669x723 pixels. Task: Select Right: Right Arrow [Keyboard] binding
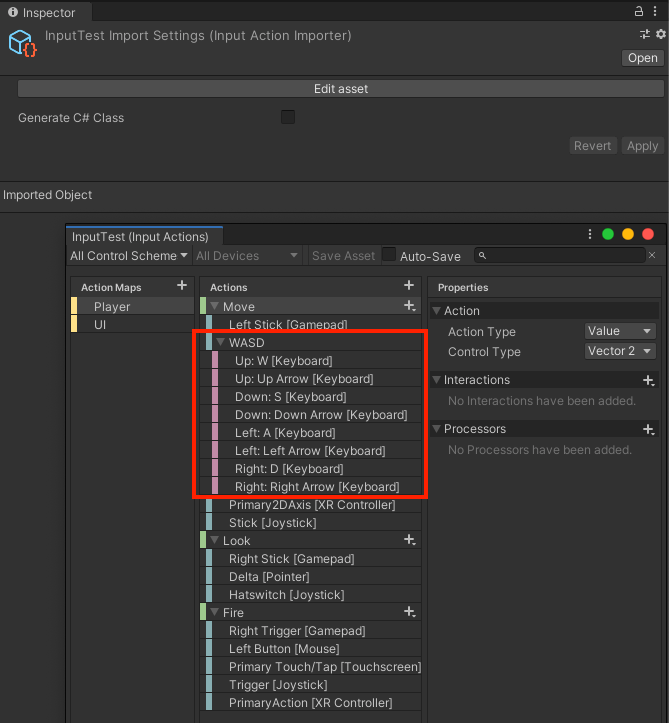[316, 486]
